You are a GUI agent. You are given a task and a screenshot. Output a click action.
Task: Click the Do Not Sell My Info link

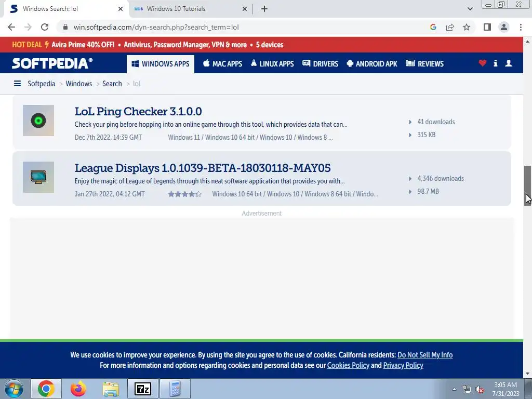click(425, 355)
